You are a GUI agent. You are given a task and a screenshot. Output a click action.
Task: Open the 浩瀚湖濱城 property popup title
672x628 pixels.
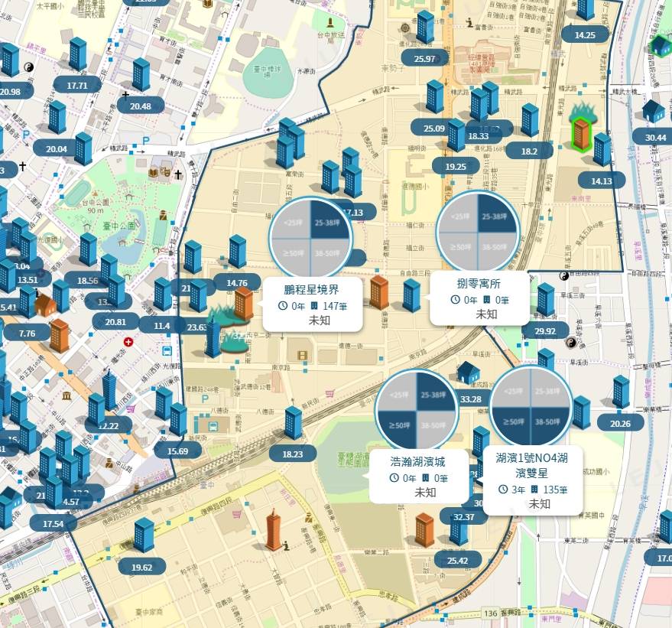(418, 462)
